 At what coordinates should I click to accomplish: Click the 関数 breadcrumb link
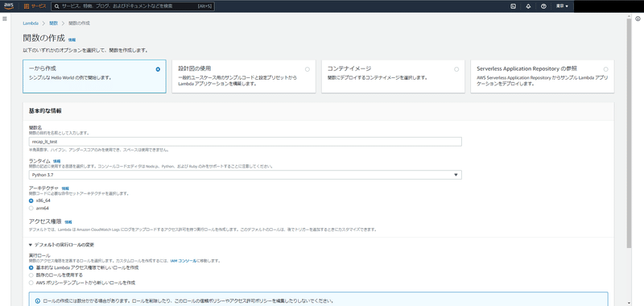(x=54, y=23)
